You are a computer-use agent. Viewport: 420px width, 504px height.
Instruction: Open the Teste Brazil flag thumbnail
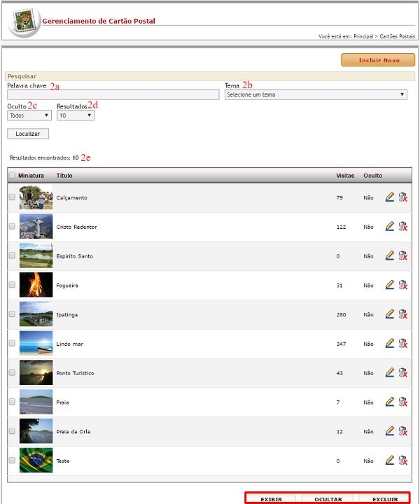tap(36, 461)
